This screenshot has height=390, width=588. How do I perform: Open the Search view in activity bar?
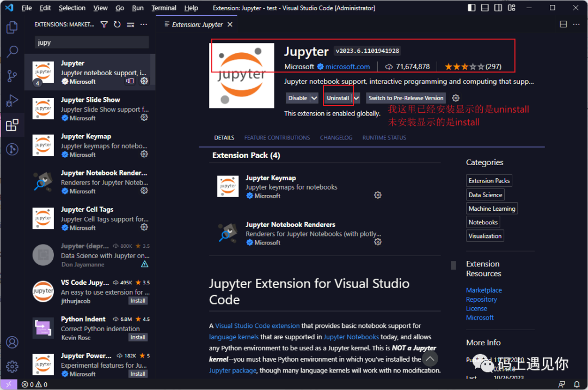point(12,51)
